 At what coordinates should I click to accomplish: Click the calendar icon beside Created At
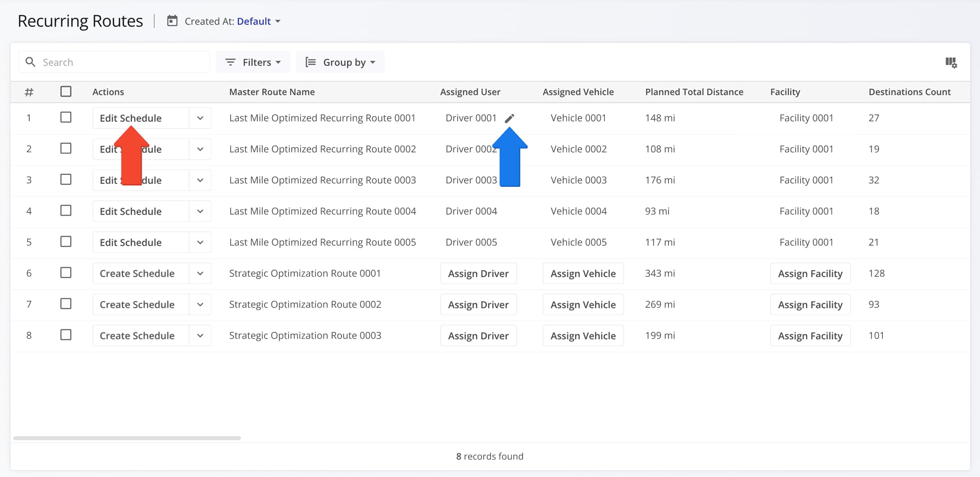pyautogui.click(x=171, y=21)
